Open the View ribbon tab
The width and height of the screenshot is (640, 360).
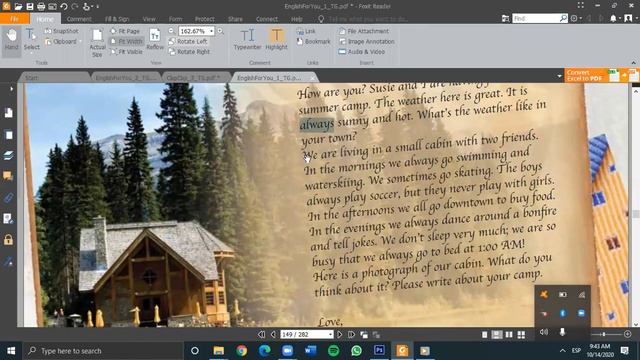pos(149,19)
